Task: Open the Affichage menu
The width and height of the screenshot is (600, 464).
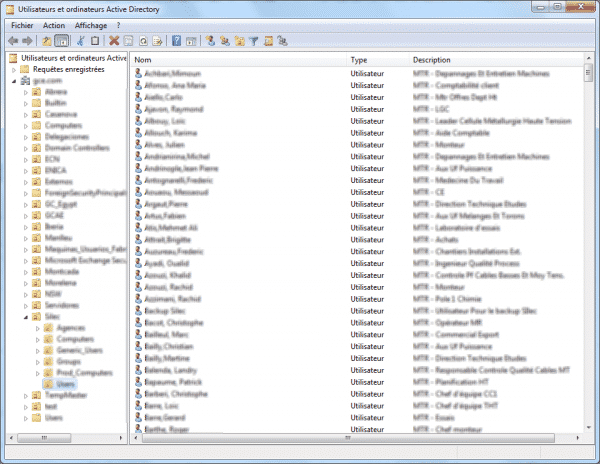Action: 91,25
